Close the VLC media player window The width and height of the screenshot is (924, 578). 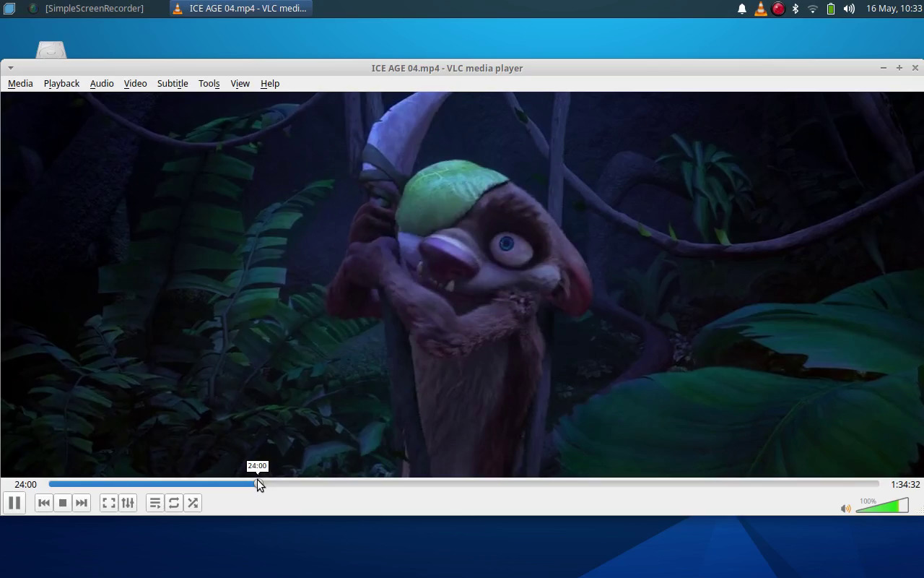coord(915,68)
